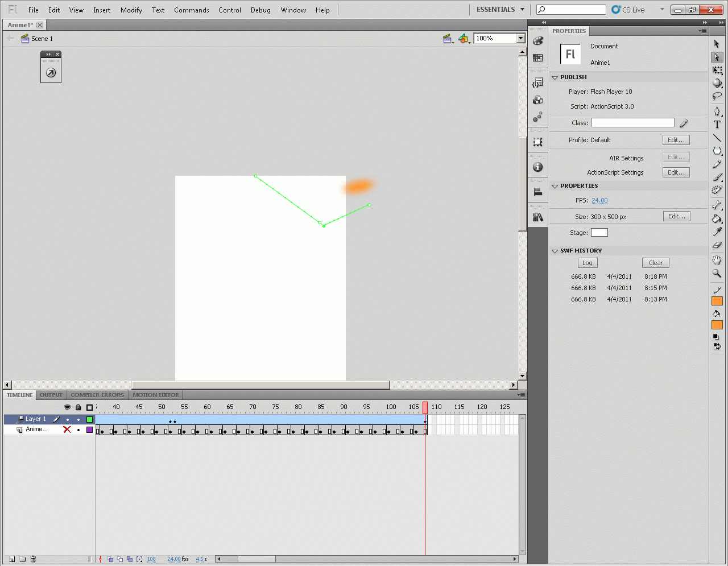Screen dimensions: 728x566
Task: Show the hidden Anime layer
Action: point(67,429)
